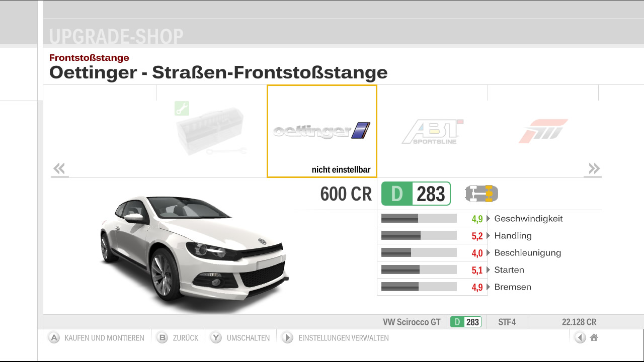Expand the Geschwindigkeit stat arrow
Screen dimensions: 644x362
[x=488, y=219]
